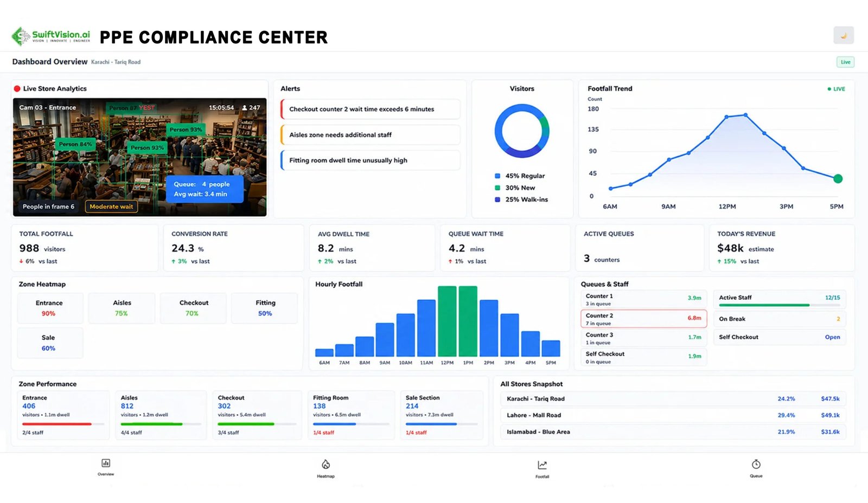
Task: Click the LIVE indicator on Footfall Trend
Action: pos(836,89)
